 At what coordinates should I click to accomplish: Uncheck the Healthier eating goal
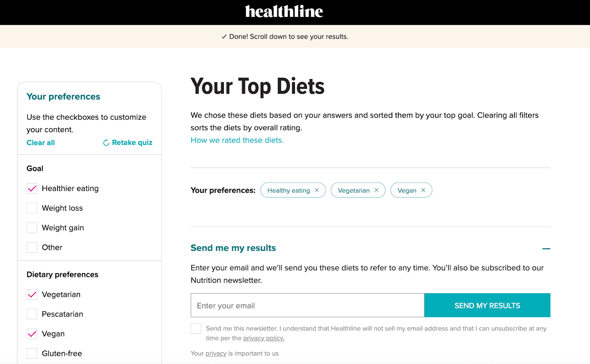[32, 188]
